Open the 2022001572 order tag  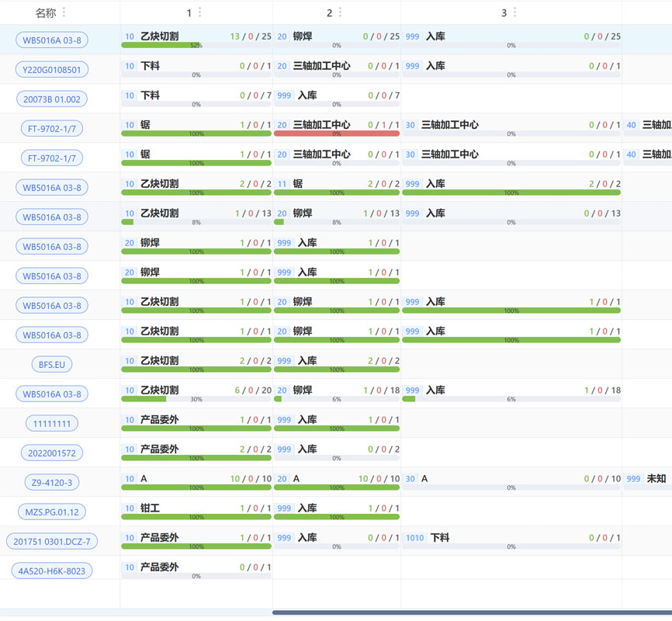[52, 453]
